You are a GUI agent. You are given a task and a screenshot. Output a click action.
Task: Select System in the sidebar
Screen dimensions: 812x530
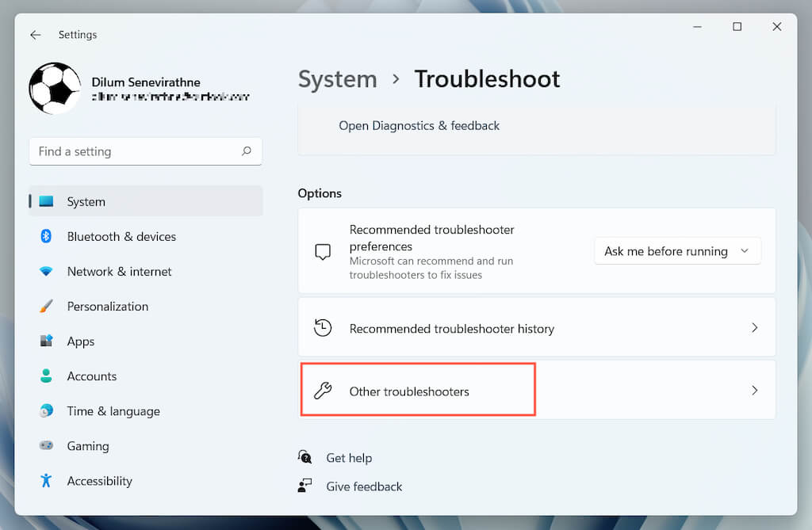(85, 201)
